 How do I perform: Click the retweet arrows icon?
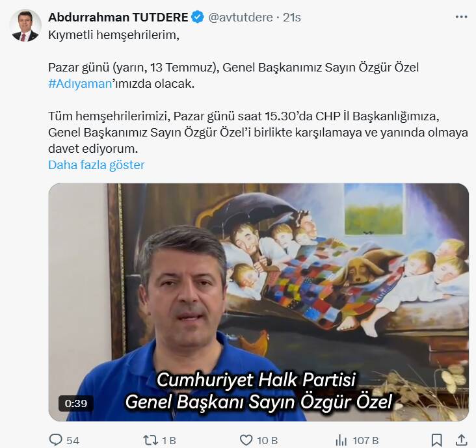pyautogui.click(x=150, y=440)
